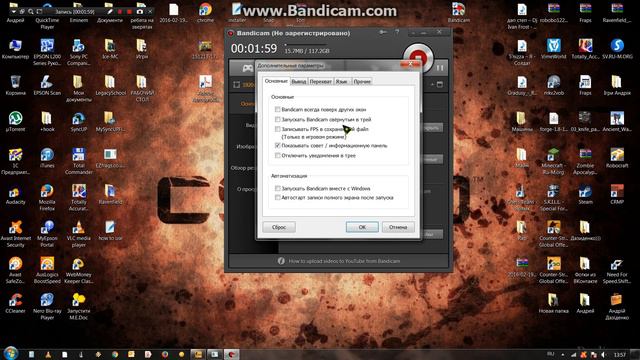Click the Bandicam key/register icon
Screen dimensions: 640x360
coord(383,33)
